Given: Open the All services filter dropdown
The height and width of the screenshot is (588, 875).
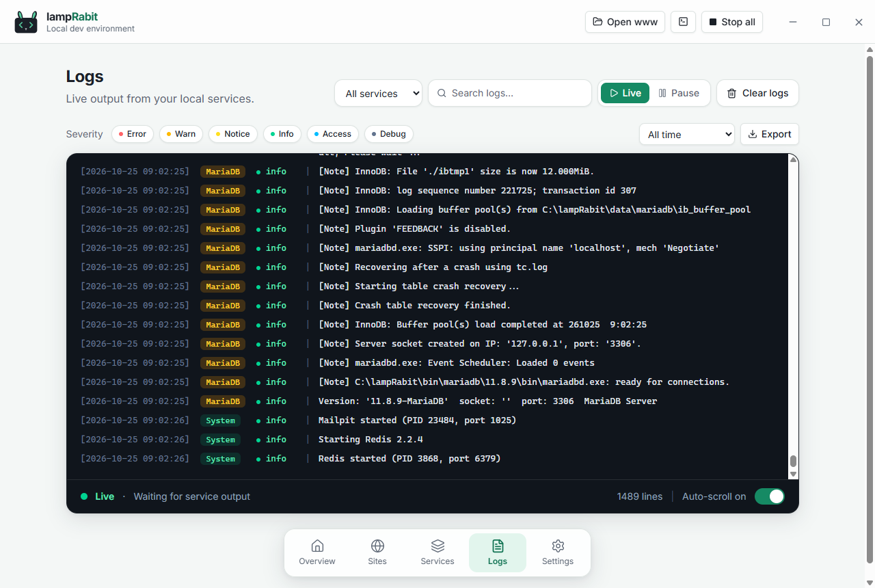Looking at the screenshot, I should [x=378, y=93].
